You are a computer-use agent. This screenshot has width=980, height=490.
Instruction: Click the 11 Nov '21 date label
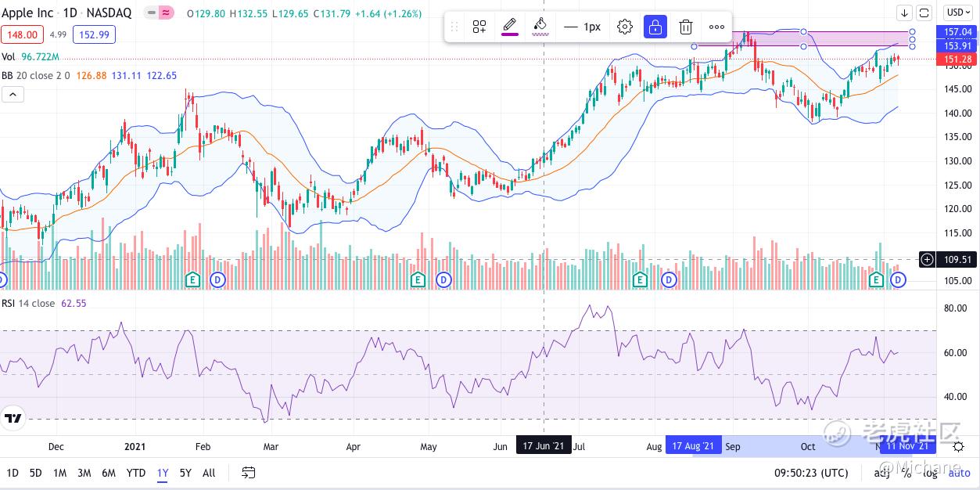coord(908,446)
